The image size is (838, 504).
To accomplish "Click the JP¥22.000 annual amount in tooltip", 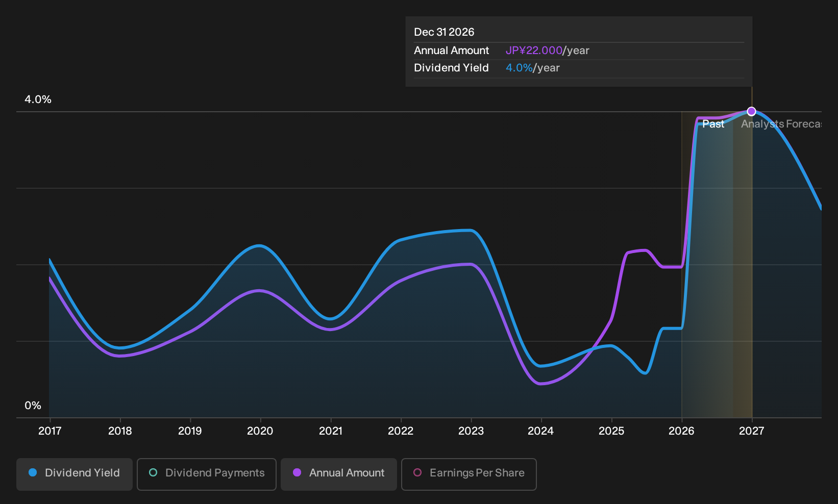I will click(534, 51).
